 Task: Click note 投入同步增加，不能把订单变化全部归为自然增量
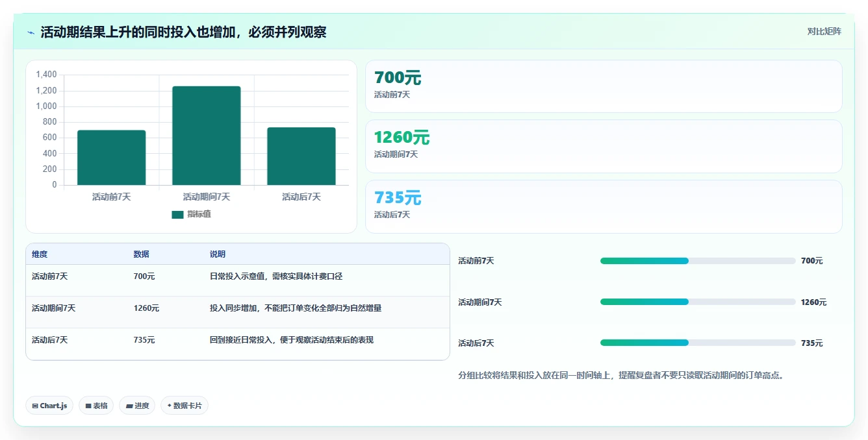pos(296,308)
